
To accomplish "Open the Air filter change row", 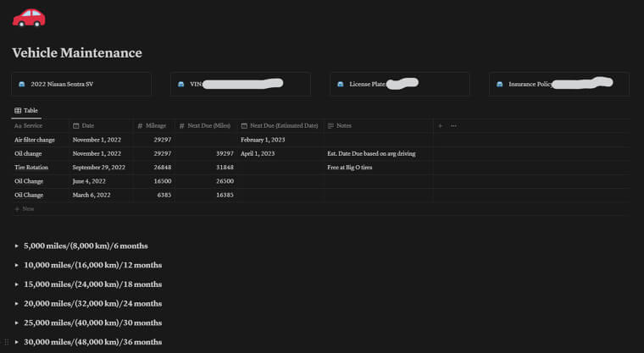I will pos(35,140).
